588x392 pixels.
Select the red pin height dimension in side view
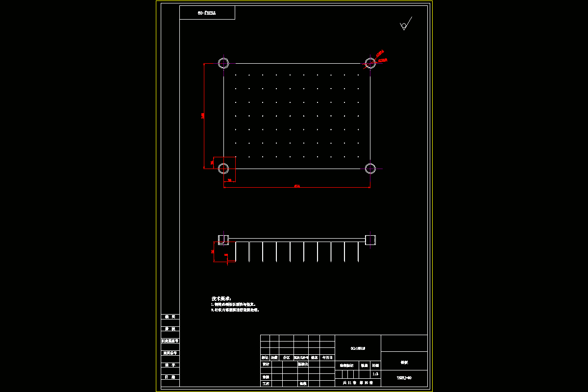point(213,251)
